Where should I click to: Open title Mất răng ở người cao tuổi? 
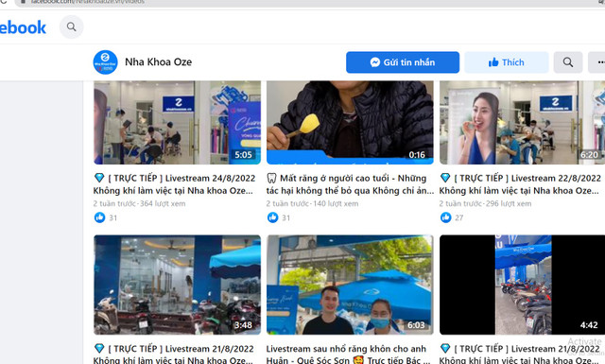point(350,184)
